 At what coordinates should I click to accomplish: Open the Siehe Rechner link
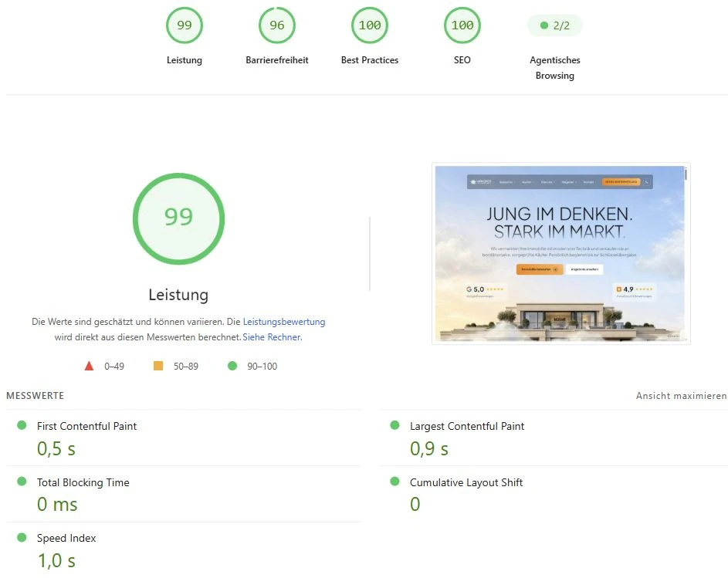coord(272,337)
